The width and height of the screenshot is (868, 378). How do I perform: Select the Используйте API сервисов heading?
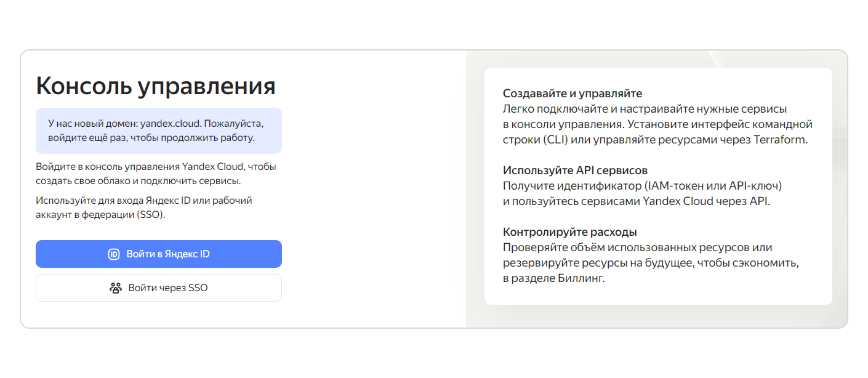[576, 171]
